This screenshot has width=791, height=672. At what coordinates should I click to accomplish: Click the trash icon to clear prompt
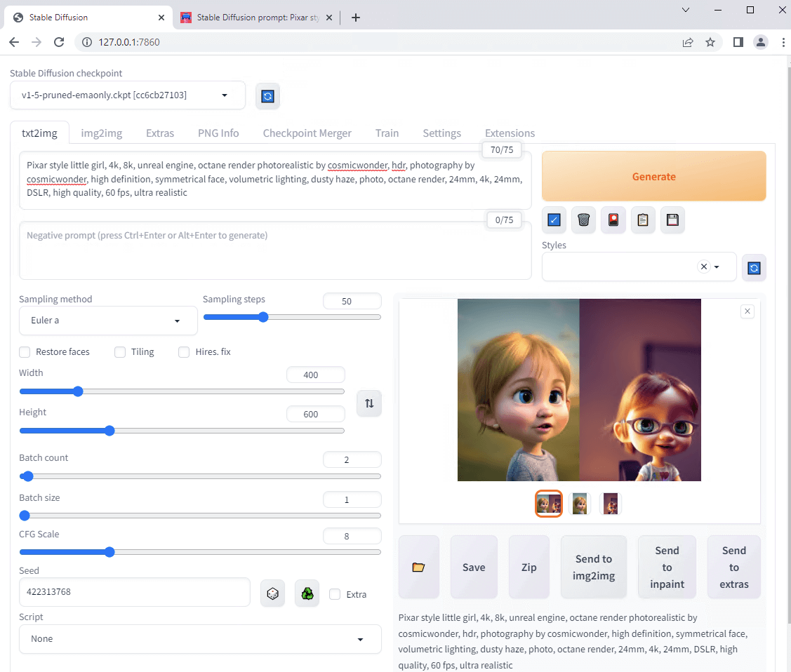[583, 220]
